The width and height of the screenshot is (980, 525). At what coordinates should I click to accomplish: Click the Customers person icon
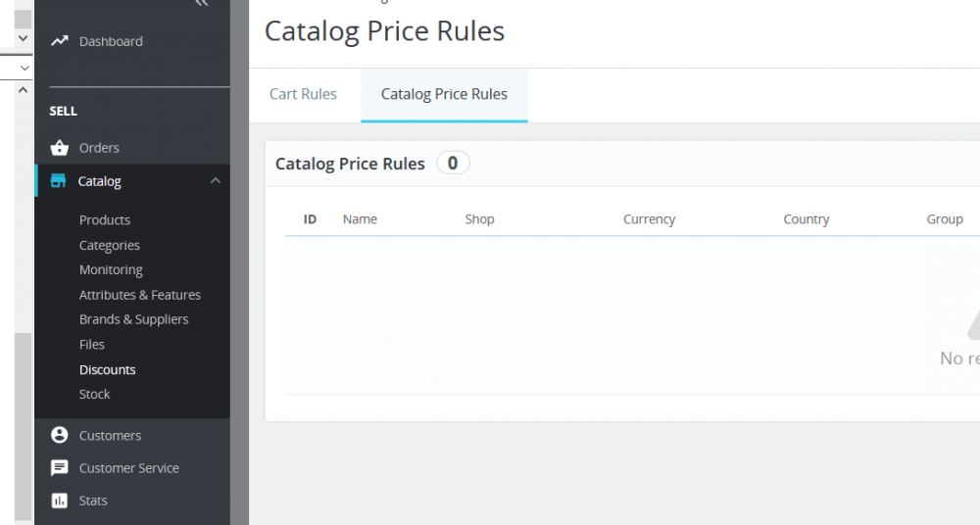[x=60, y=435]
